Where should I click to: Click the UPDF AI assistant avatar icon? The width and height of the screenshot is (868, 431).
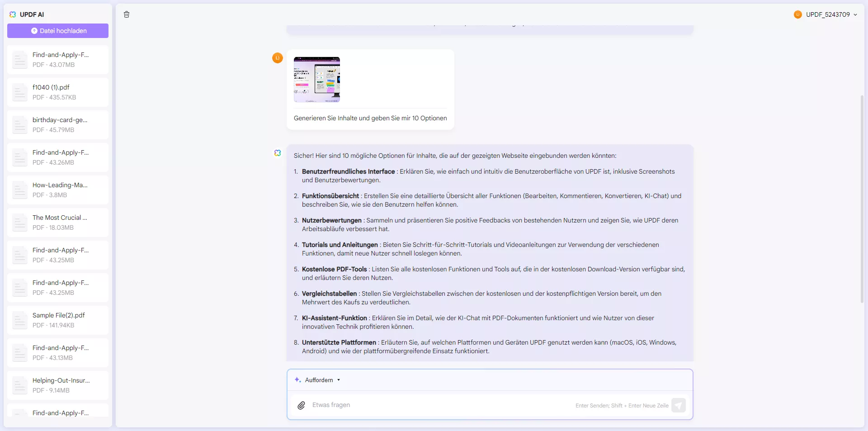point(278,153)
